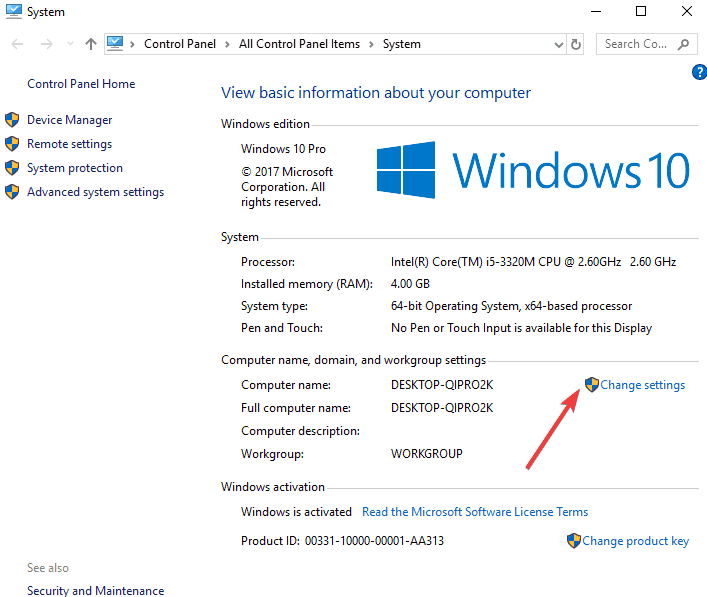Click the 4.00 GB RAM value
707x597 pixels.
coord(410,284)
